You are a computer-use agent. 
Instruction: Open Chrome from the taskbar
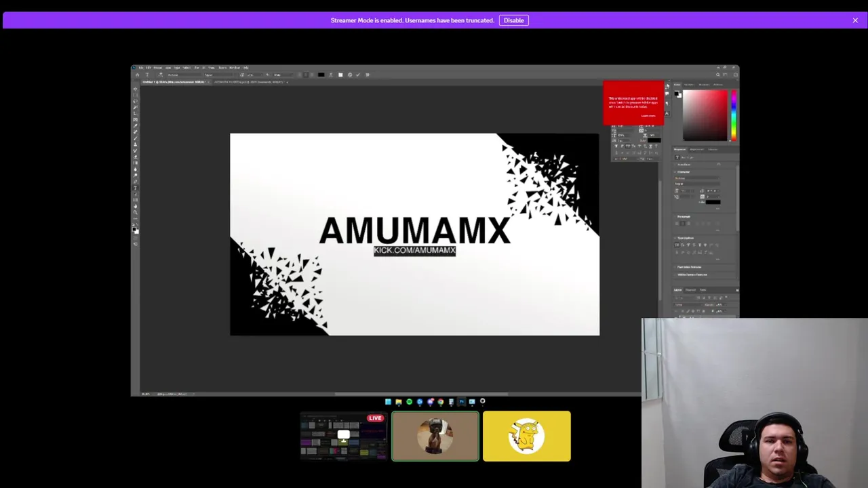441,401
